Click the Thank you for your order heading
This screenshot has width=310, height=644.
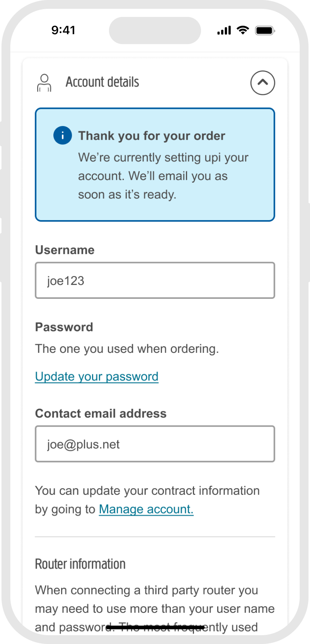pos(152,136)
